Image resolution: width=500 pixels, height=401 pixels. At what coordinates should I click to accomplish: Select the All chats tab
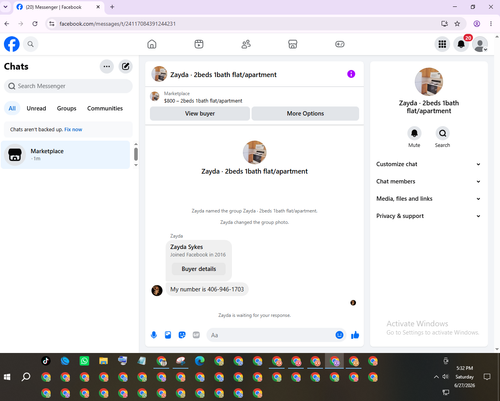(x=12, y=108)
